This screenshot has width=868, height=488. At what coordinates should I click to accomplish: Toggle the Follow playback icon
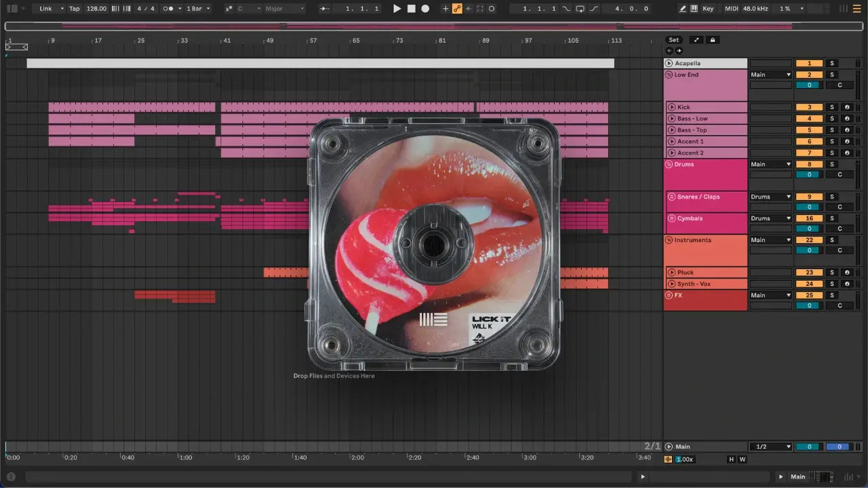click(325, 9)
